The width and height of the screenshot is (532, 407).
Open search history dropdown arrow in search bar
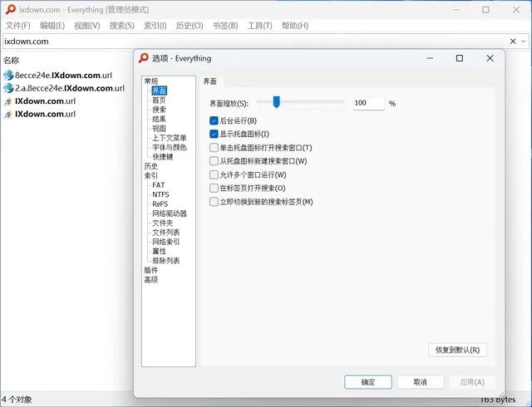point(524,42)
